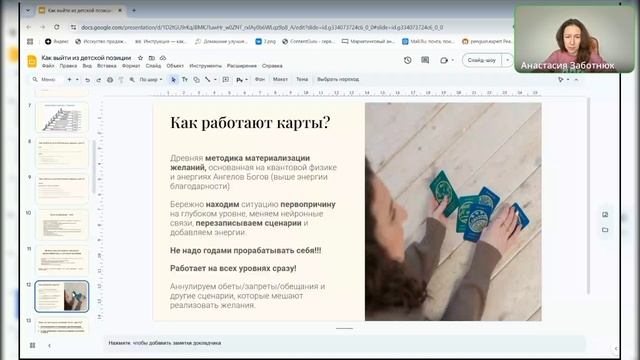Open the Объект menu
640x360 pixels.
(x=175, y=66)
